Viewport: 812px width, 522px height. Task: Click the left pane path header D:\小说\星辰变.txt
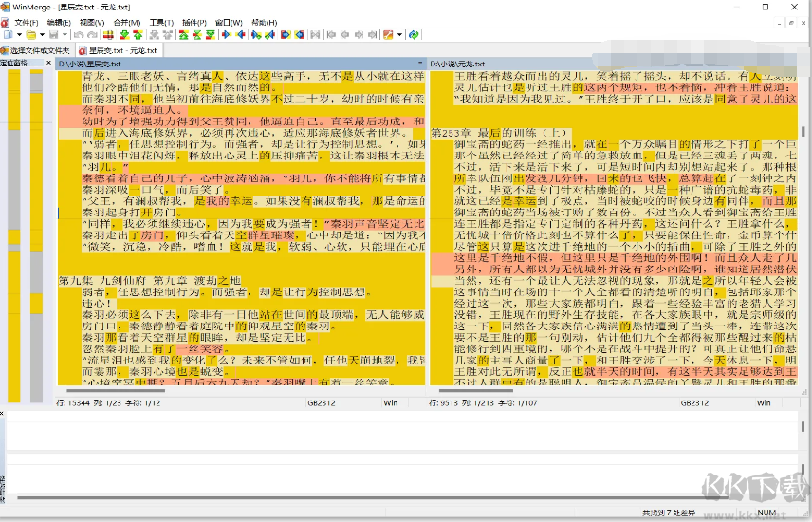[x=90, y=64]
